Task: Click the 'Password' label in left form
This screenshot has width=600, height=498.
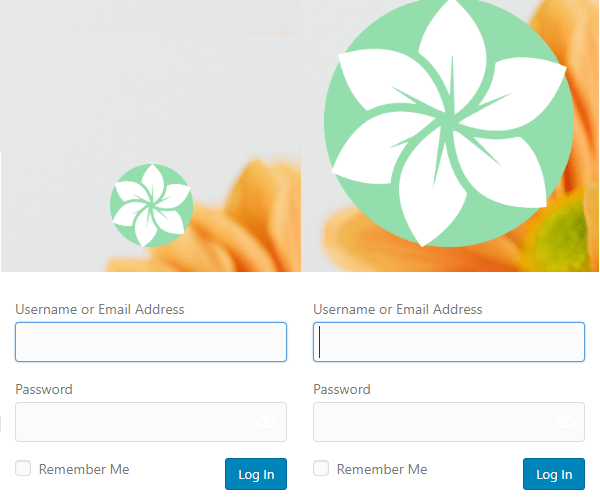Action: [44, 389]
